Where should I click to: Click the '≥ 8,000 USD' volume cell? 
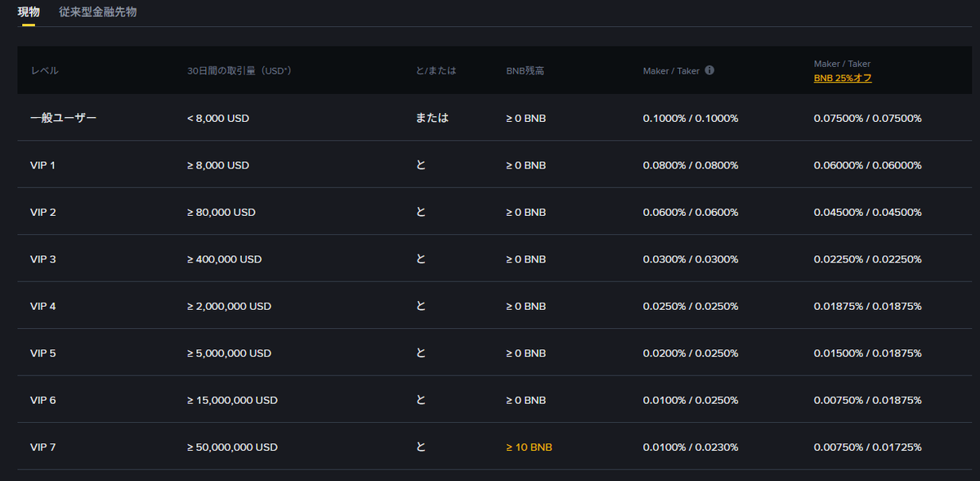(x=218, y=165)
